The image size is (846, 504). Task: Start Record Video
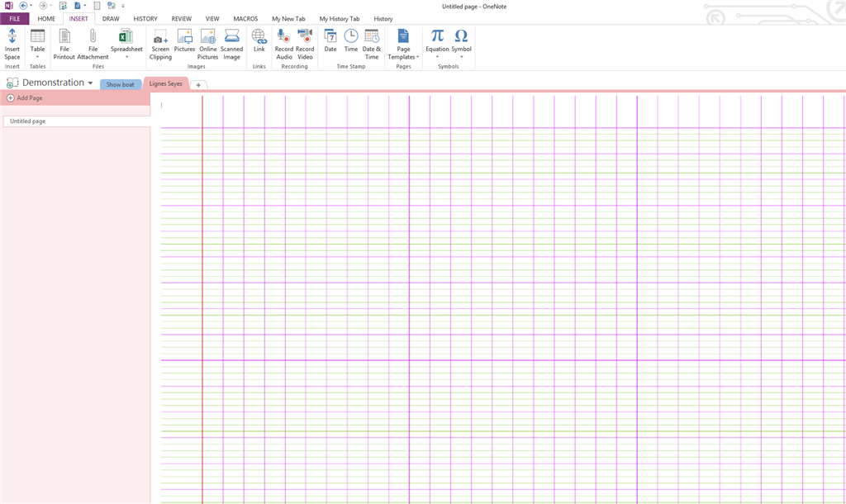(x=305, y=45)
